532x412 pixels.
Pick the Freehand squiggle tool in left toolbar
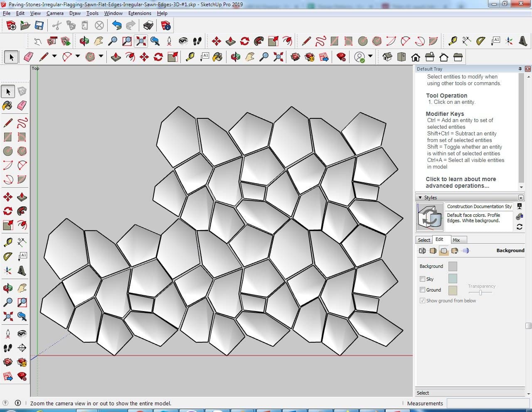pyautogui.click(x=22, y=123)
